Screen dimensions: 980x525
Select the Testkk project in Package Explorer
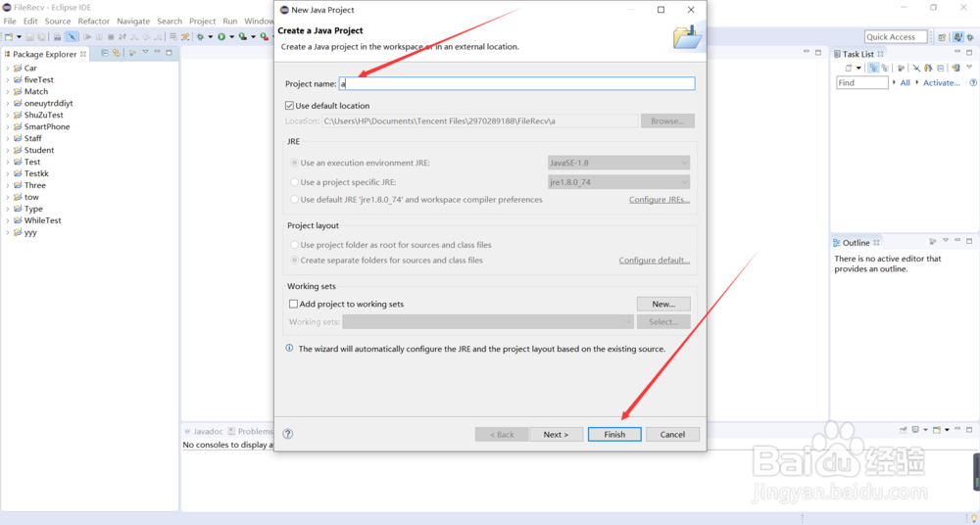click(x=36, y=173)
